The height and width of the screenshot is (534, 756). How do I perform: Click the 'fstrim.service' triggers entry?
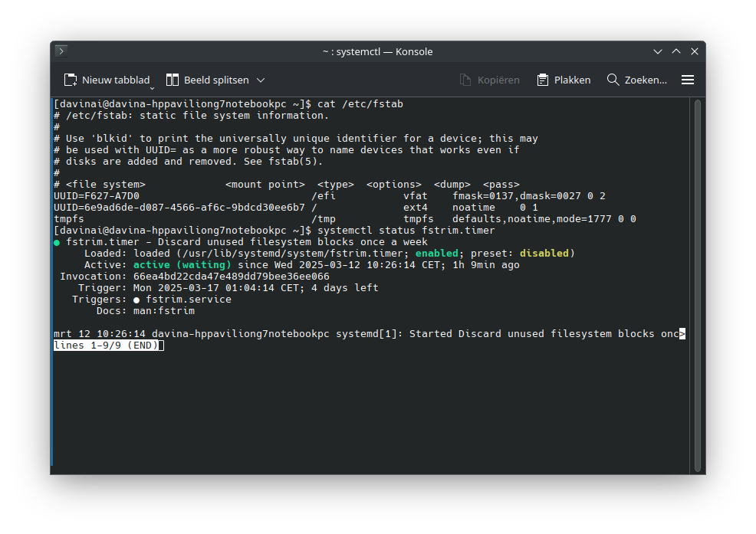[189, 300]
